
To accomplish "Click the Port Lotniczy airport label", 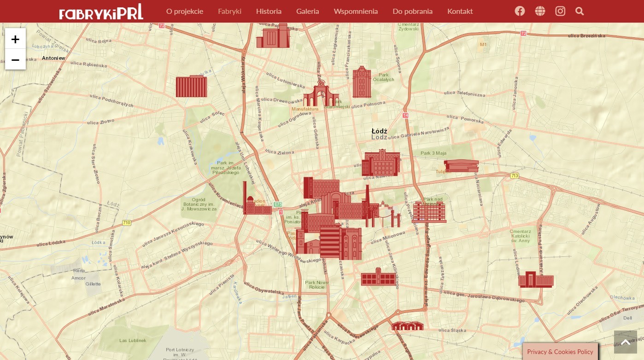I will [180, 354].
